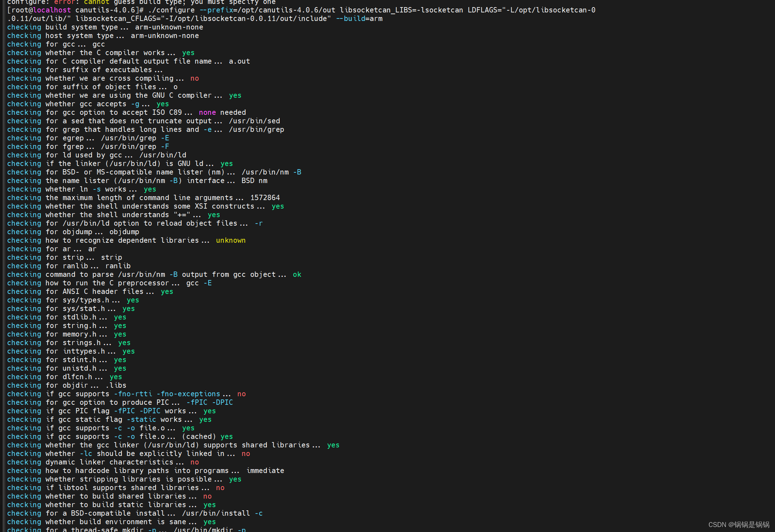Click '/usr/bin/sed' path text
775x532 pixels.
point(254,121)
